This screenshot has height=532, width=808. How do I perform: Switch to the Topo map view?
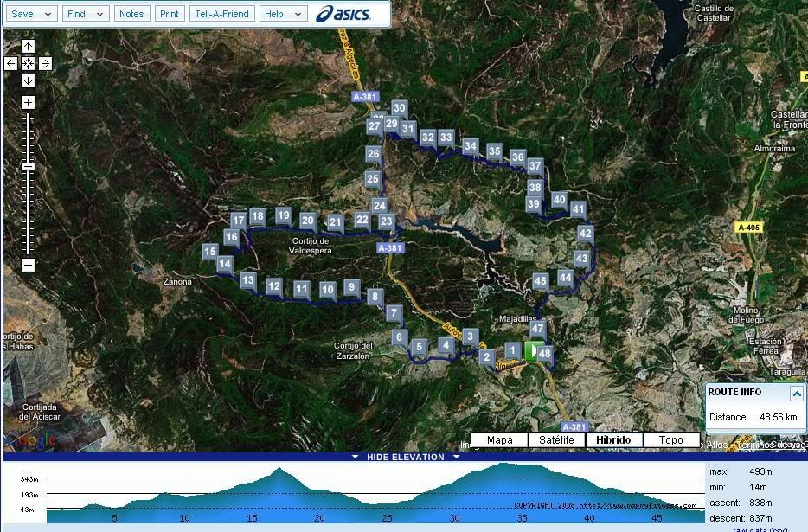coord(671,439)
